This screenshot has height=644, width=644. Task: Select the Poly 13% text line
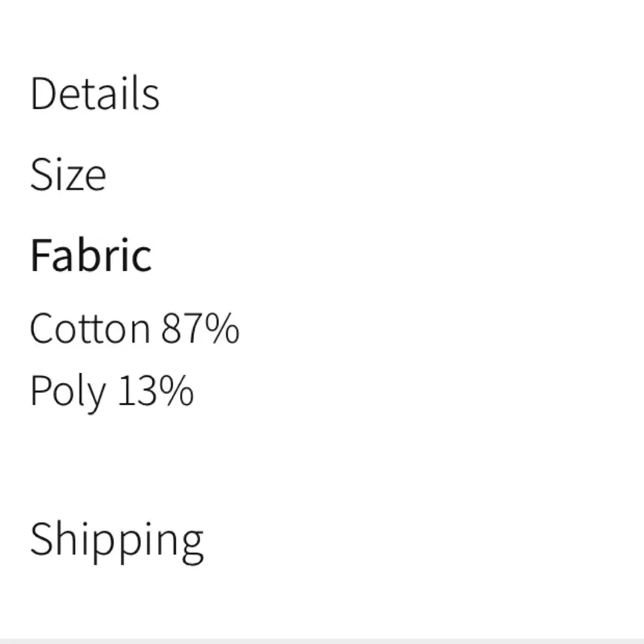pyautogui.click(x=111, y=392)
